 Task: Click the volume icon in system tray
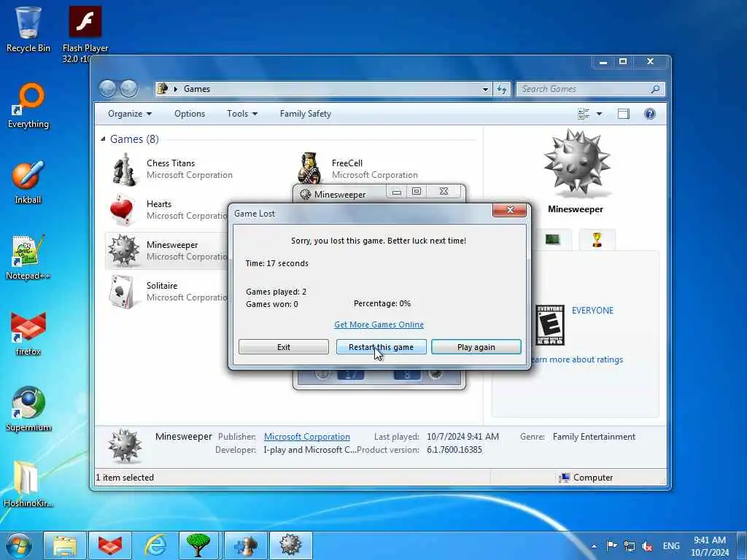[x=648, y=546]
